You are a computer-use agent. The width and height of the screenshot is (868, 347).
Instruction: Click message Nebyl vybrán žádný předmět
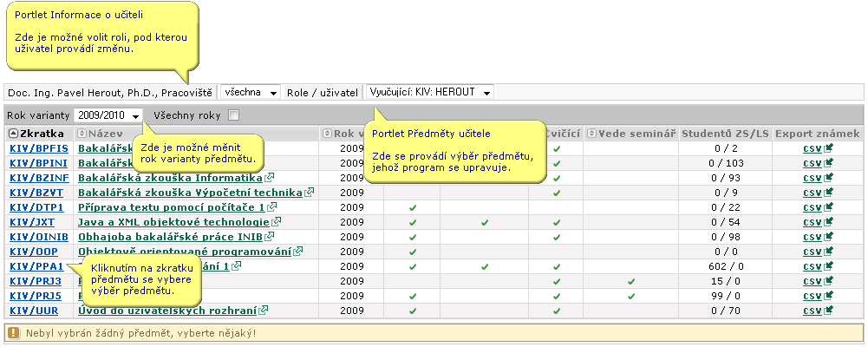[141, 334]
